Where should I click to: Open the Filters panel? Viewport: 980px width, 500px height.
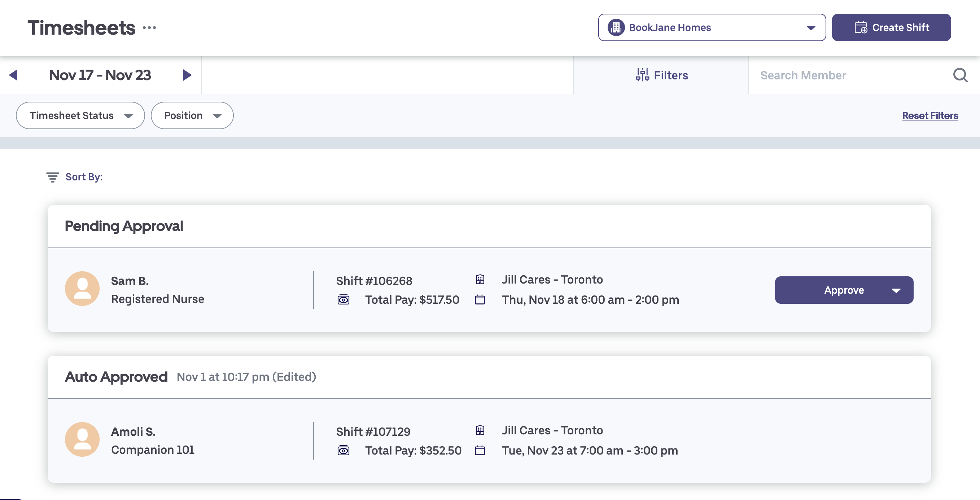coord(662,75)
